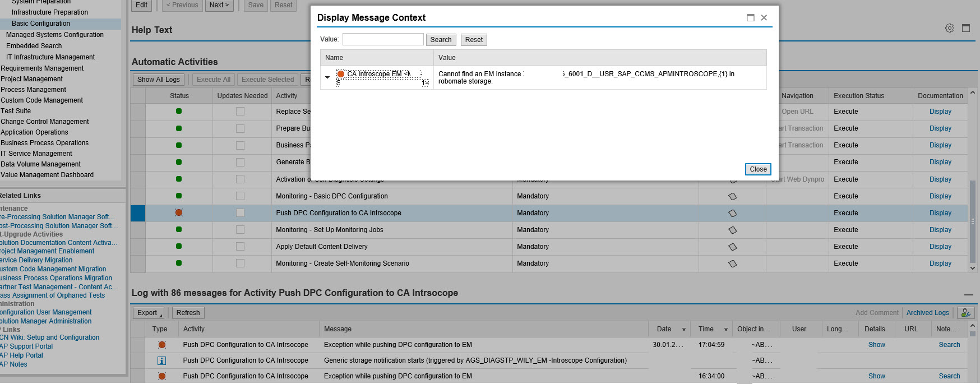The height and width of the screenshot is (384, 980).
Task: Collapse the log panel with the minimize dash
Action: pyautogui.click(x=969, y=294)
